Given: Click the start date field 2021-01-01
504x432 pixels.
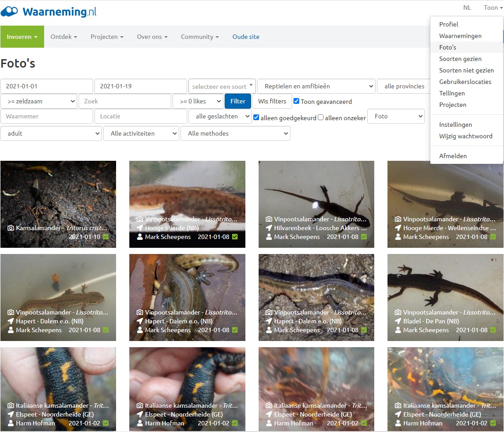Looking at the screenshot, I should pyautogui.click(x=47, y=86).
